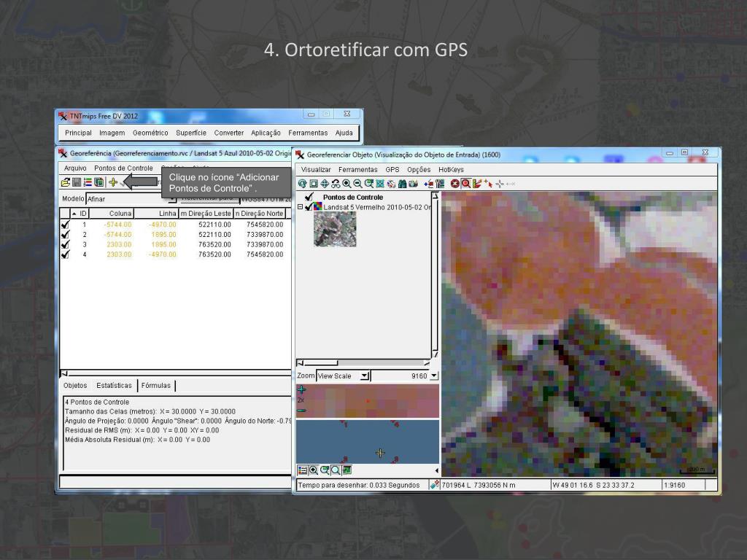Click the Zoom In magnifier icon
Viewport: 747px width, 560px height.
(347, 184)
